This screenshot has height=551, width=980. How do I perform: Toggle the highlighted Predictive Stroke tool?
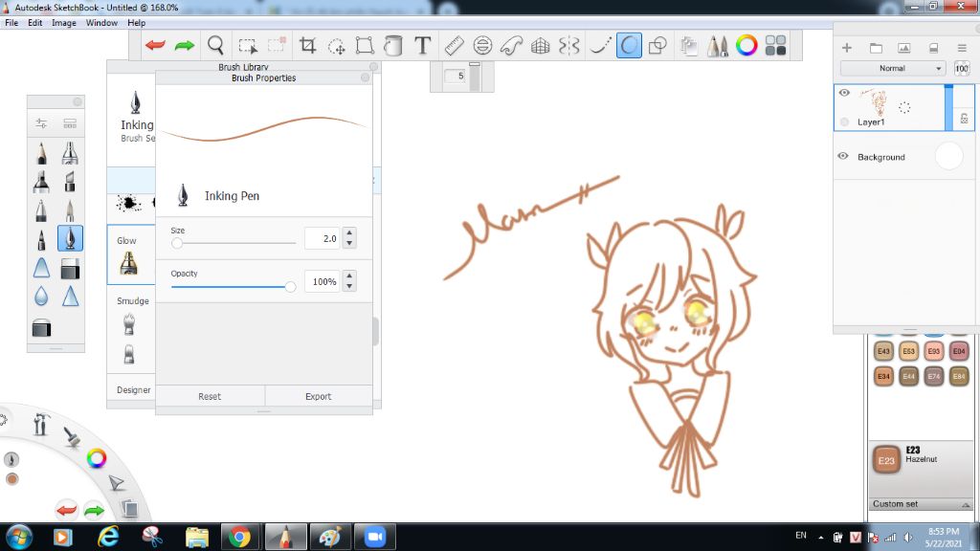pos(629,46)
